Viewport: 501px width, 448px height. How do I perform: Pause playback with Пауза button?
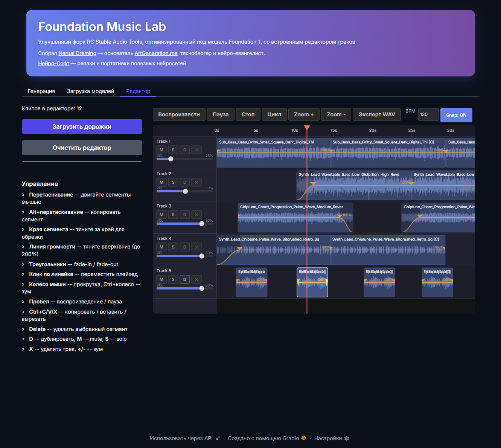(x=221, y=114)
